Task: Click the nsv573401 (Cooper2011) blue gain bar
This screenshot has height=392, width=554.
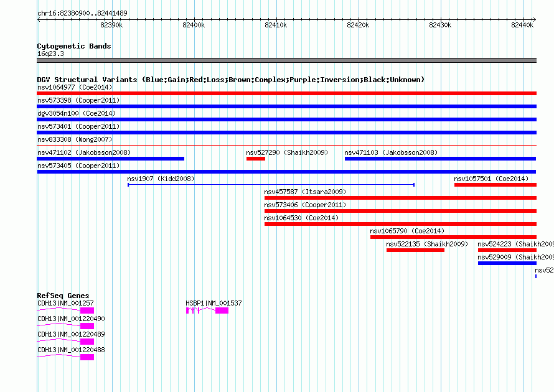Action: point(286,133)
